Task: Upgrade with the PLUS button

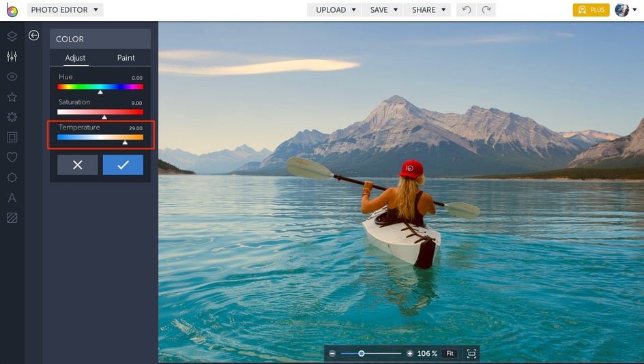Action: tap(591, 10)
